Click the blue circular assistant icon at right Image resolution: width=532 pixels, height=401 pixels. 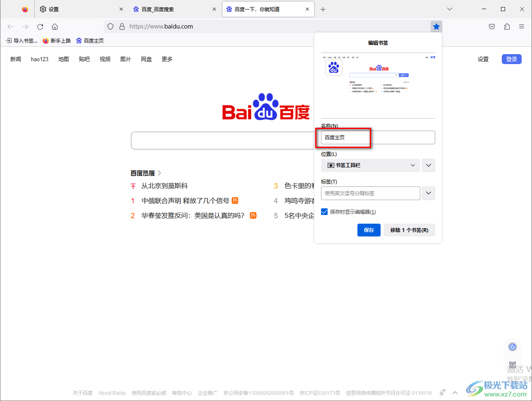coord(513,347)
